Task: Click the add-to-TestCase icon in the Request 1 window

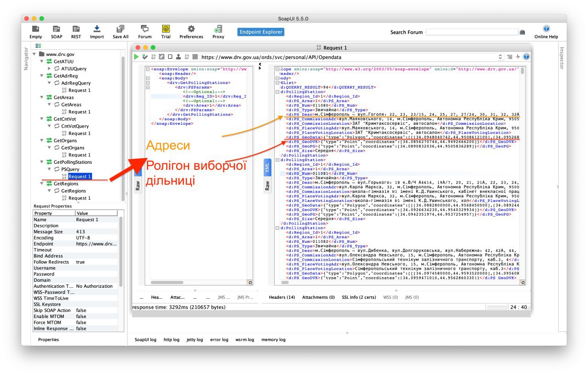Action: coord(145,57)
